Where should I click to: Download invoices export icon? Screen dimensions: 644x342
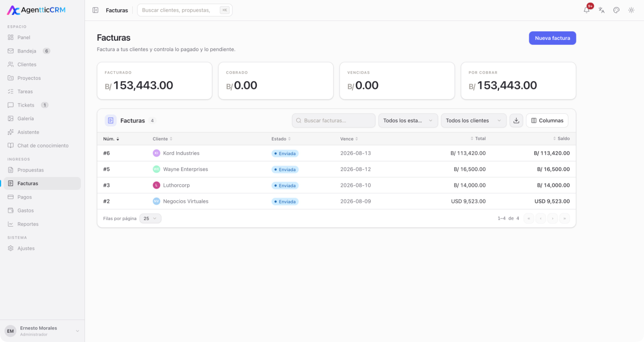(516, 120)
